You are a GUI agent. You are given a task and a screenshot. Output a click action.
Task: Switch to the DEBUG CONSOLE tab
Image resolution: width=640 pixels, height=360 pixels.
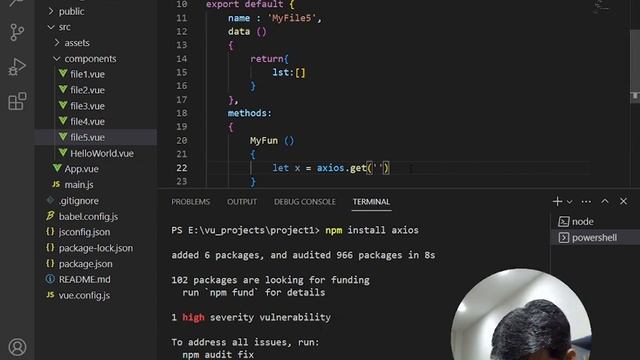pos(304,202)
